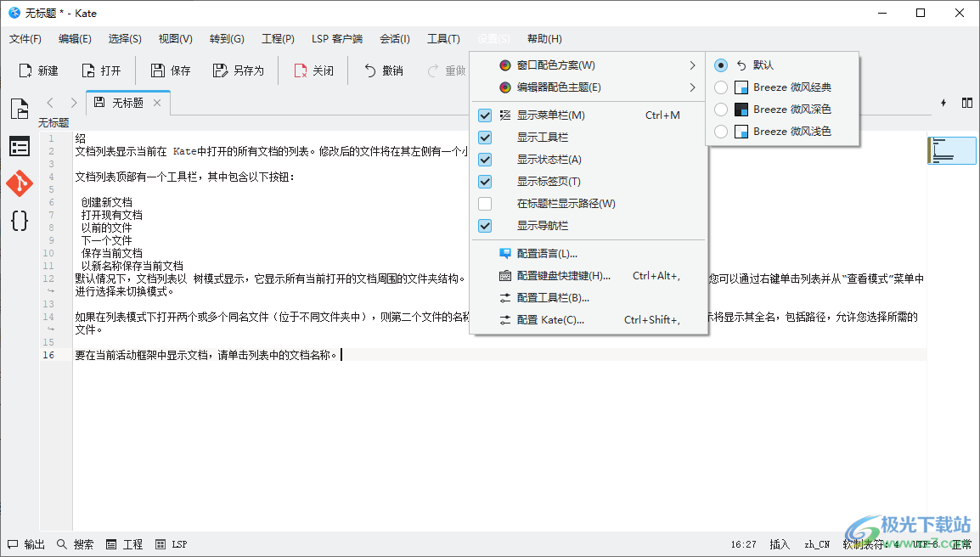Click the split view icon at top right
The width and height of the screenshot is (980, 557).
point(967,103)
